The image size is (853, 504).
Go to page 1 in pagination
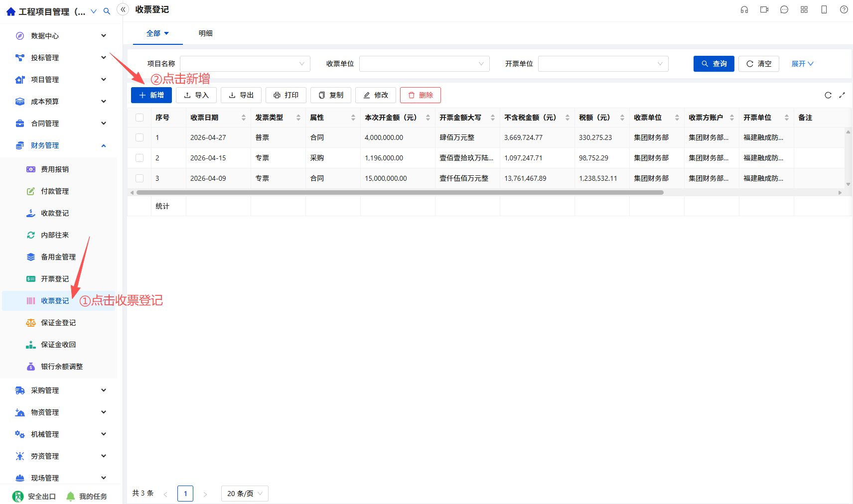point(185,494)
